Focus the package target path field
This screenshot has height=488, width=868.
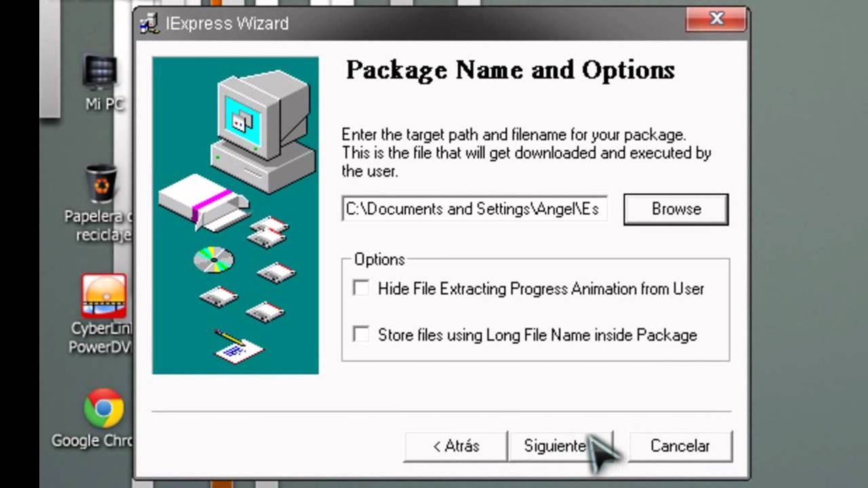pos(474,209)
